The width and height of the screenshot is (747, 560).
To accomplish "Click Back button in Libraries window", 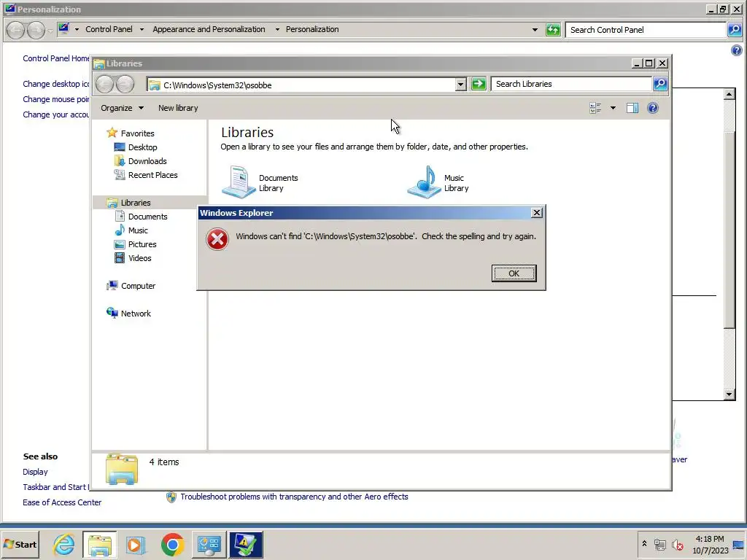I will 105,85.
